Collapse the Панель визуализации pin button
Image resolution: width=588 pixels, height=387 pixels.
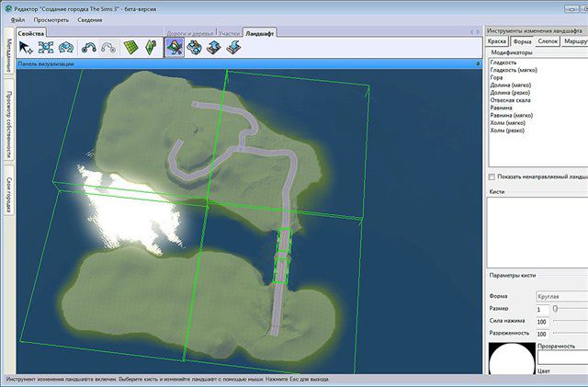click(x=478, y=63)
